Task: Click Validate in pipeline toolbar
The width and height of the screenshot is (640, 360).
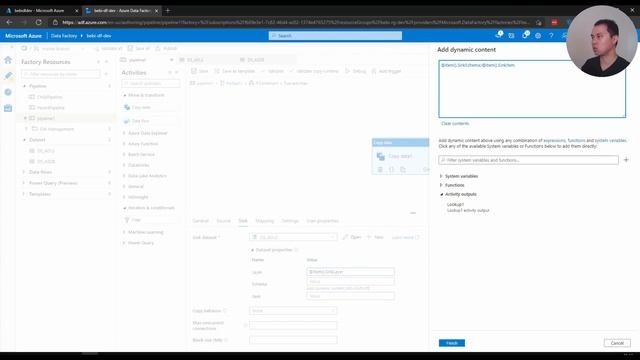Action: coord(272,71)
